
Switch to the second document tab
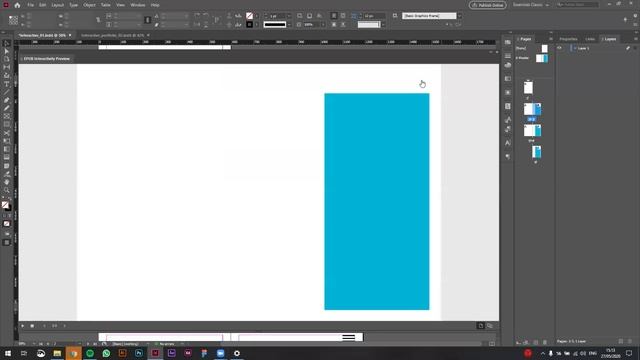pyautogui.click(x=112, y=36)
